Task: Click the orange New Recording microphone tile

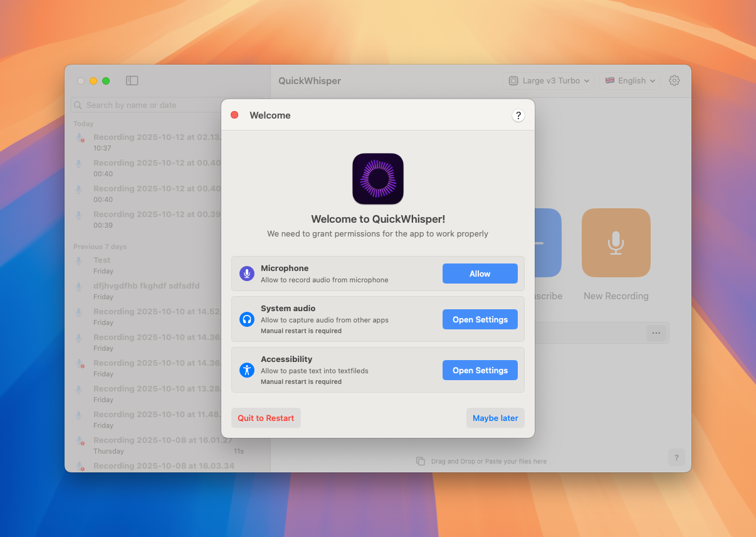Action: click(x=616, y=243)
